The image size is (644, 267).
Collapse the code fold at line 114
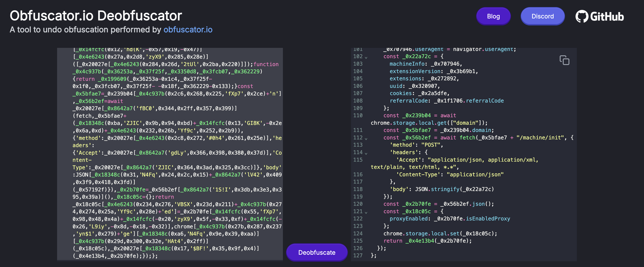tap(366, 153)
